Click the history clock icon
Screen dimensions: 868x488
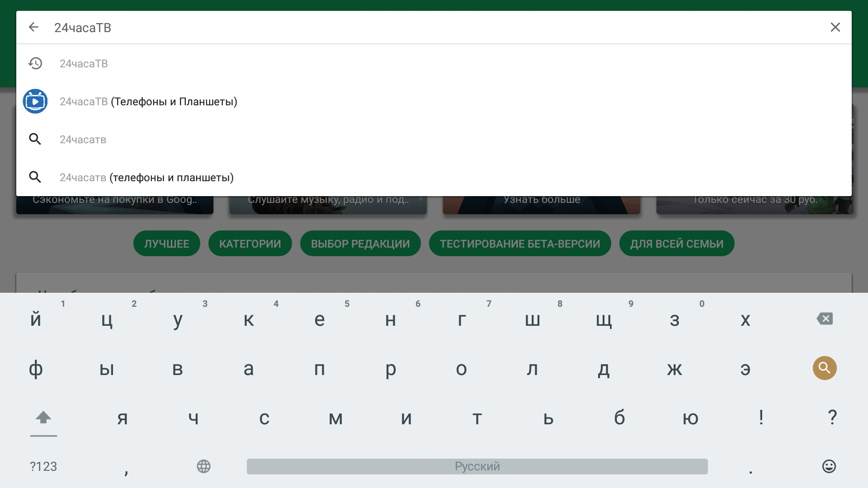(35, 63)
